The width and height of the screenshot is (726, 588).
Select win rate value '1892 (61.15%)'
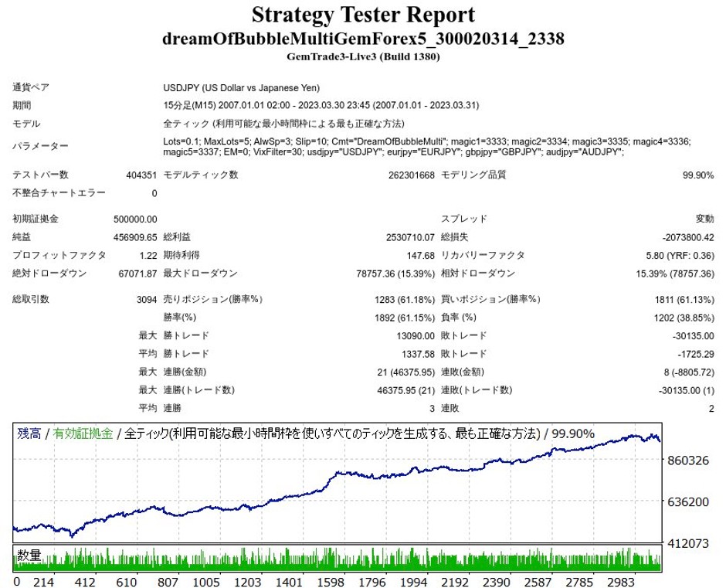click(x=405, y=318)
